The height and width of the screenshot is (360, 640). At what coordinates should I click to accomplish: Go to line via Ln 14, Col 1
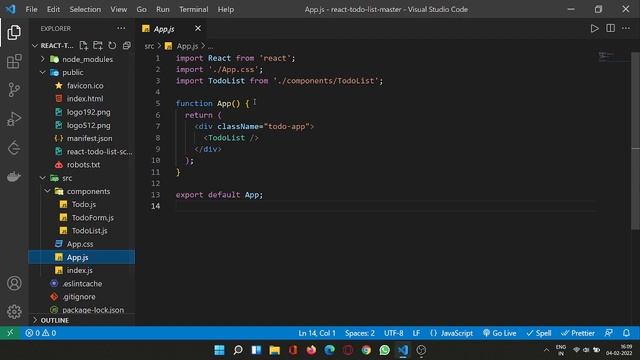(317, 333)
